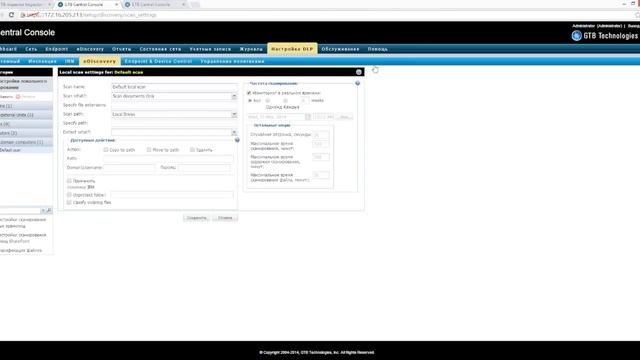Check the Copy to path action

(106, 150)
